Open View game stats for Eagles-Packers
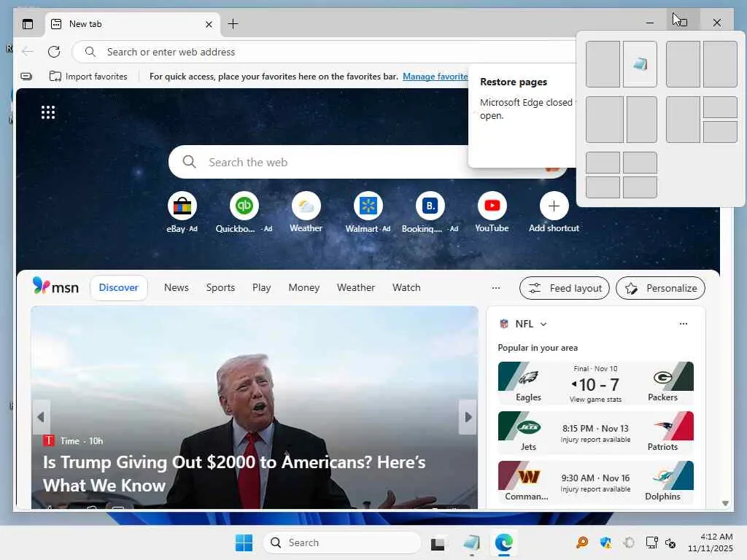 [x=595, y=400]
